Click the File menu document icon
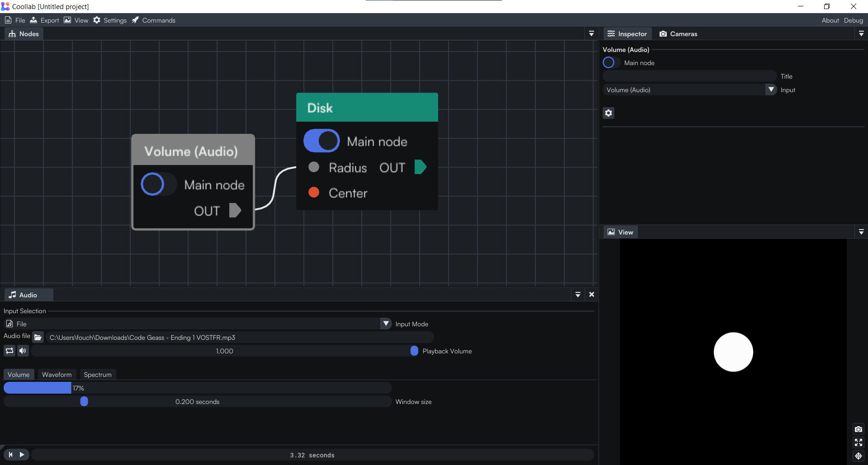Image resolution: width=868 pixels, height=465 pixels. click(x=8, y=20)
